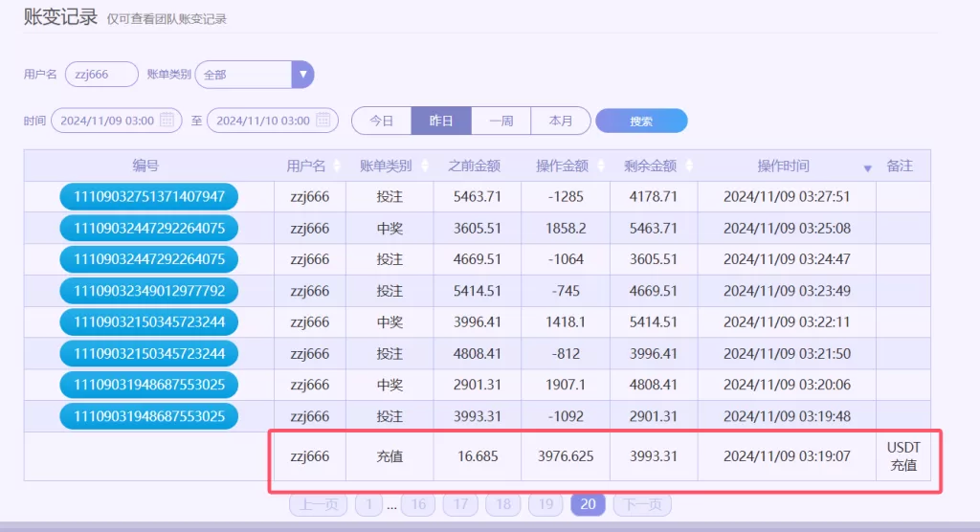Click the 之前金额 column header
Screen dimensions: 980x532
pos(475,166)
